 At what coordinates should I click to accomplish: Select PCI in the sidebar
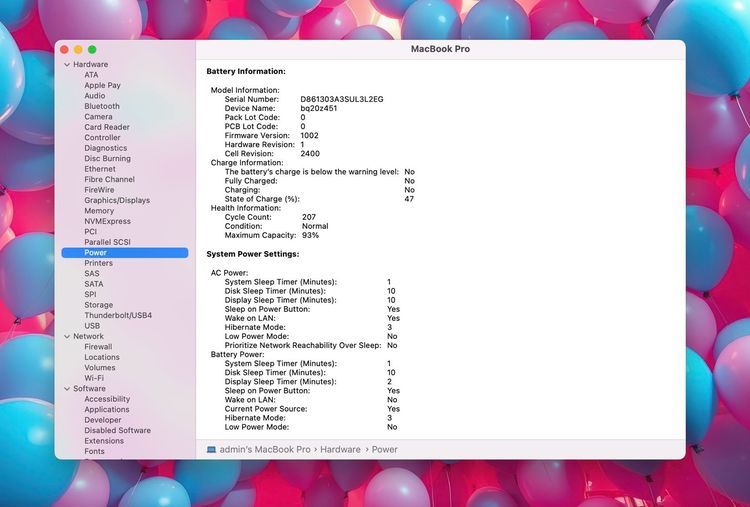90,231
